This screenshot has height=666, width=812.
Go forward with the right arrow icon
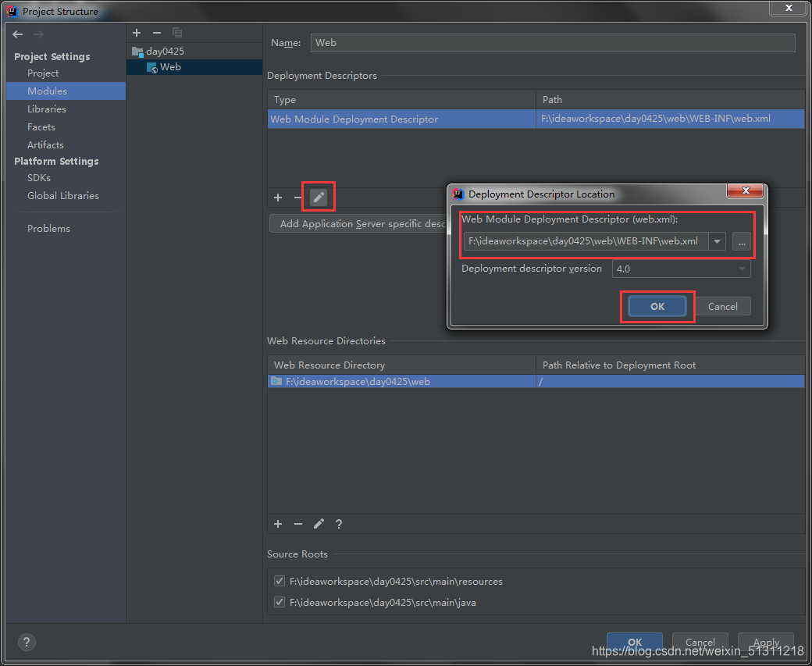pyautogui.click(x=38, y=34)
